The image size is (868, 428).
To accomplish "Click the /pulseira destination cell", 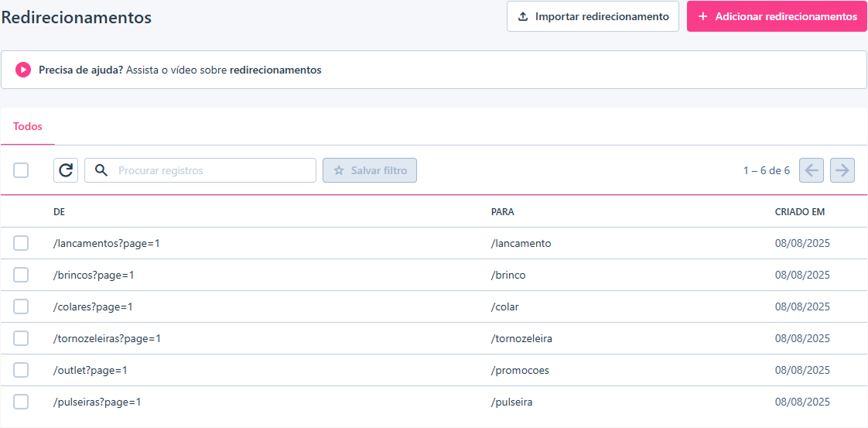I will [511, 402].
